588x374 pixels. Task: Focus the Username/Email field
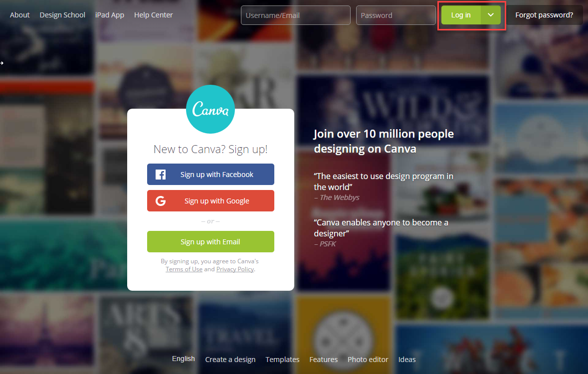point(296,15)
